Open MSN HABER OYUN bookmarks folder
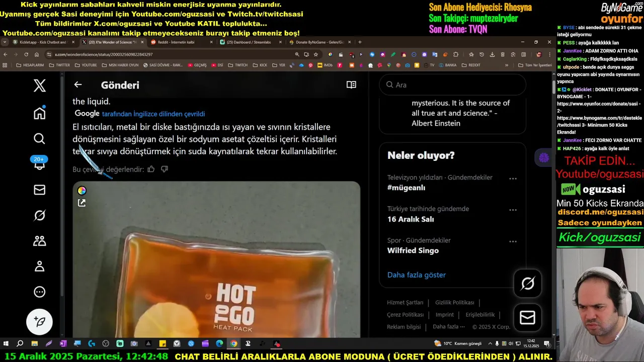This screenshot has height=362, width=644. click(x=120, y=65)
